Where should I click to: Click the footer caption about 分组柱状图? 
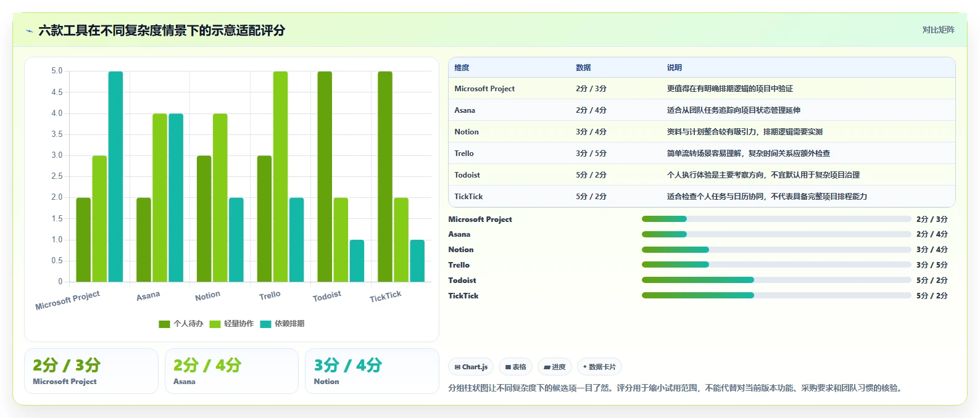tap(676, 388)
